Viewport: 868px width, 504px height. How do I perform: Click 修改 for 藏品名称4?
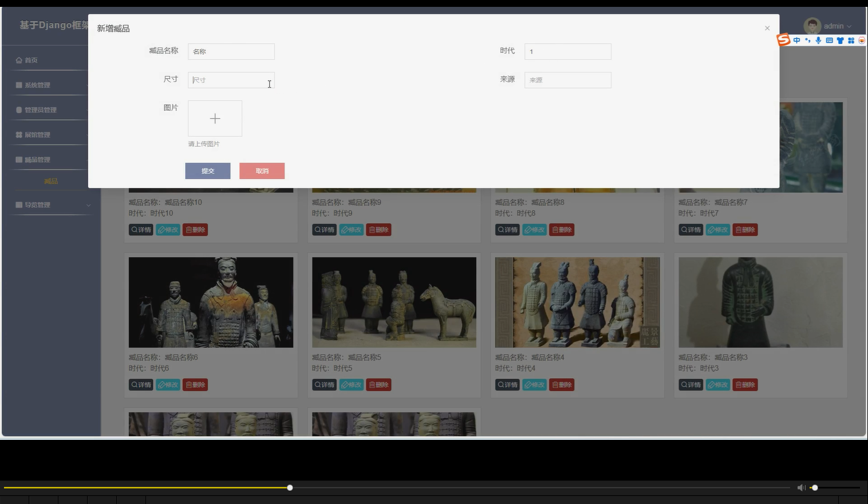click(535, 385)
